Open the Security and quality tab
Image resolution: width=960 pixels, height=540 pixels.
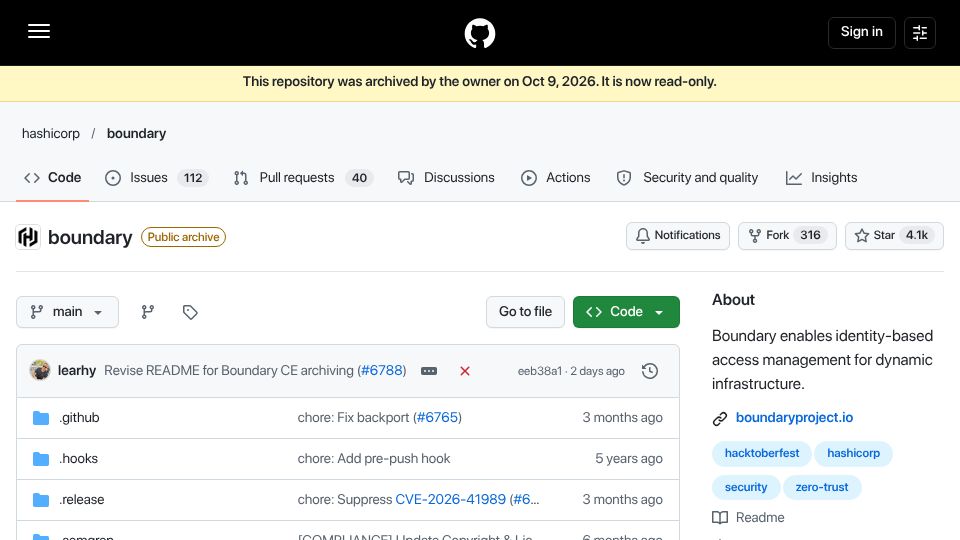click(687, 178)
